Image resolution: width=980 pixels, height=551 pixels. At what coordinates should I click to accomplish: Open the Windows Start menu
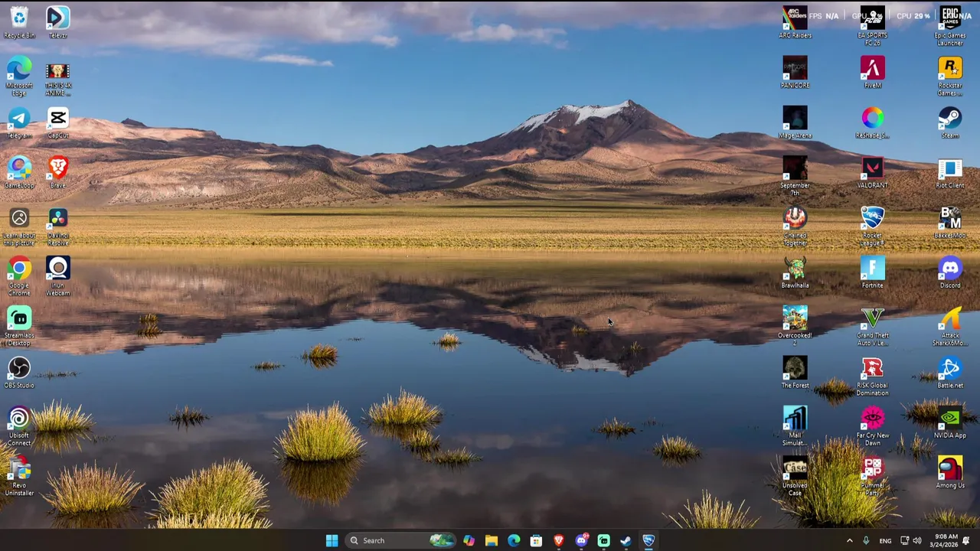click(332, 540)
